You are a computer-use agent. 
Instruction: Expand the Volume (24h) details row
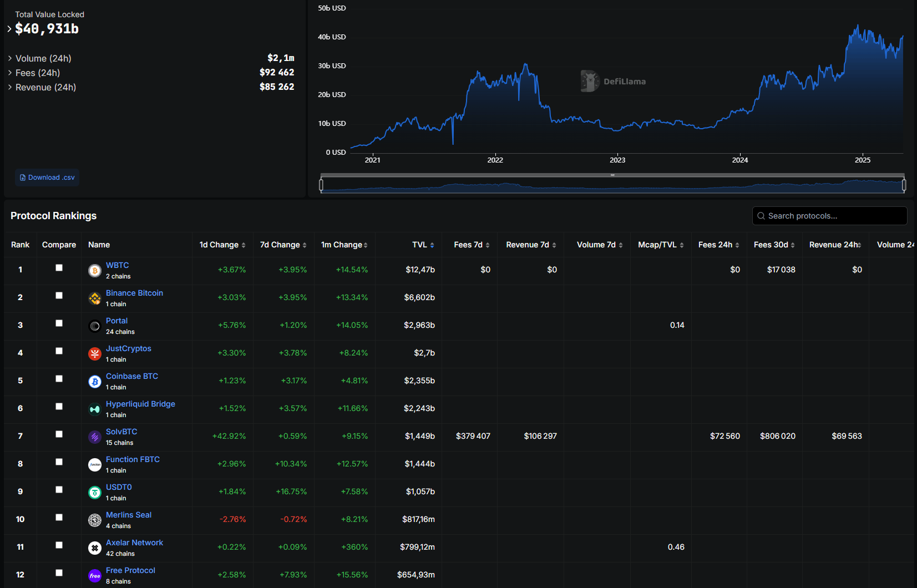pos(10,58)
